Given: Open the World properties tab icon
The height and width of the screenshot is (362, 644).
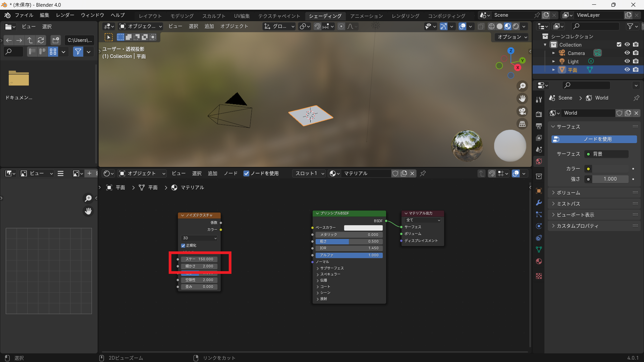Looking at the screenshot, I should click(539, 162).
